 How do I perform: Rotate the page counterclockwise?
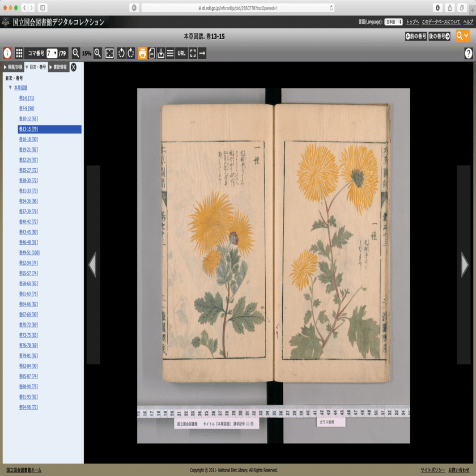click(121, 53)
